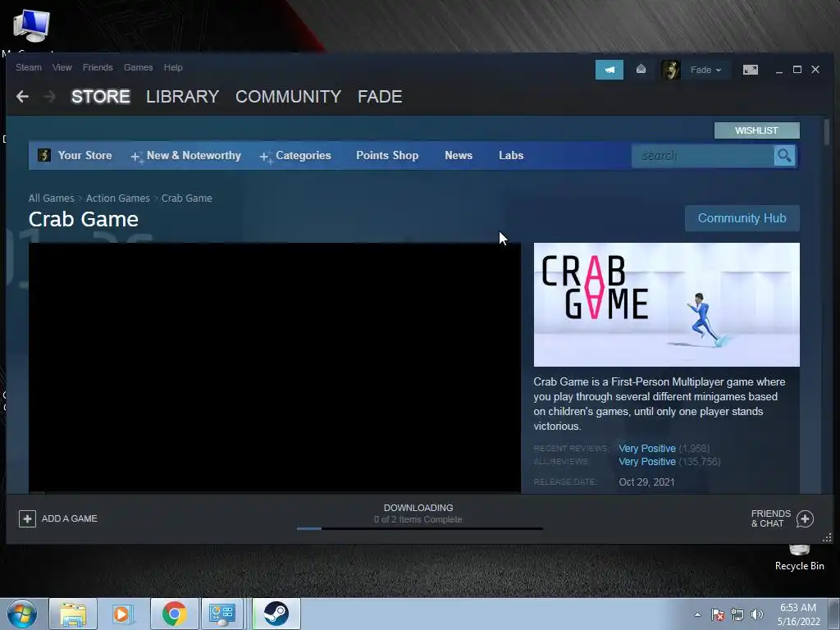Open the announcements megaphone icon
The width and height of the screenshot is (840, 630).
pos(609,70)
